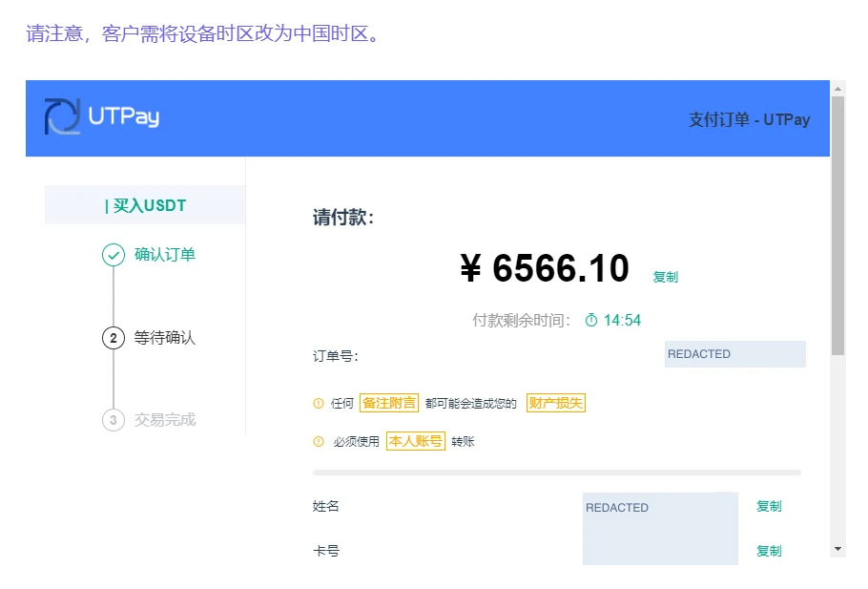Image resolution: width=868 pixels, height=589 pixels.
Task: Click the 本人账号 highlighted tag
Action: pos(416,441)
